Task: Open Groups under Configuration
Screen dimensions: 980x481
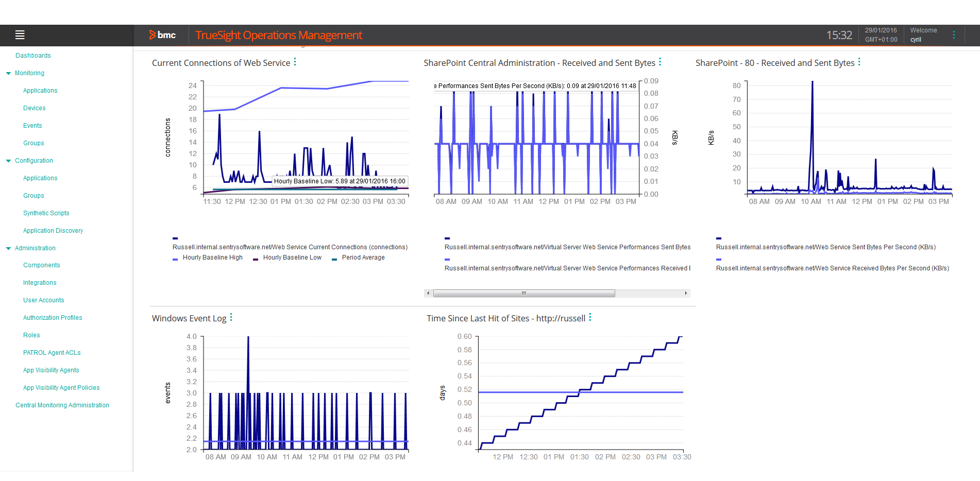Action: coord(33,196)
